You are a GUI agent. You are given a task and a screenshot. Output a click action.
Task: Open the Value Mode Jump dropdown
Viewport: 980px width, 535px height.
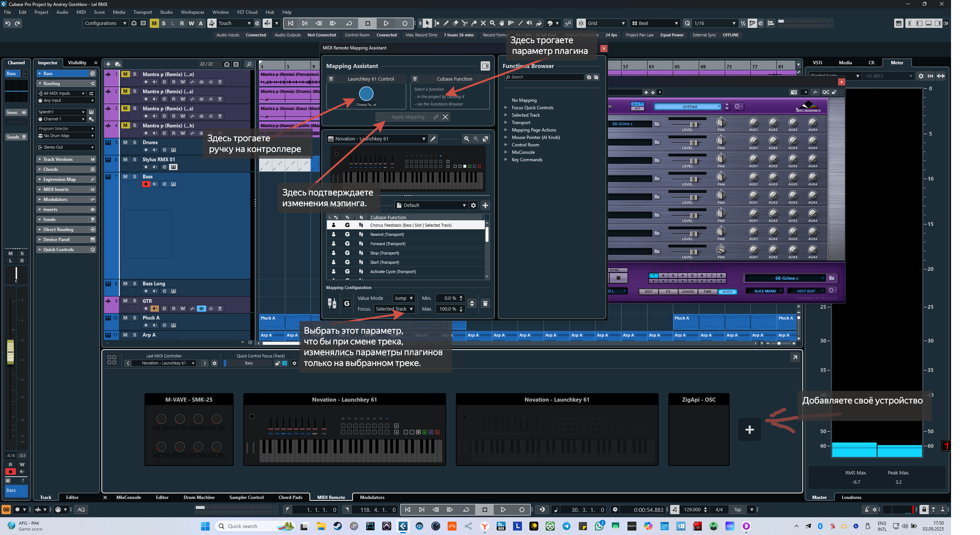tap(403, 298)
